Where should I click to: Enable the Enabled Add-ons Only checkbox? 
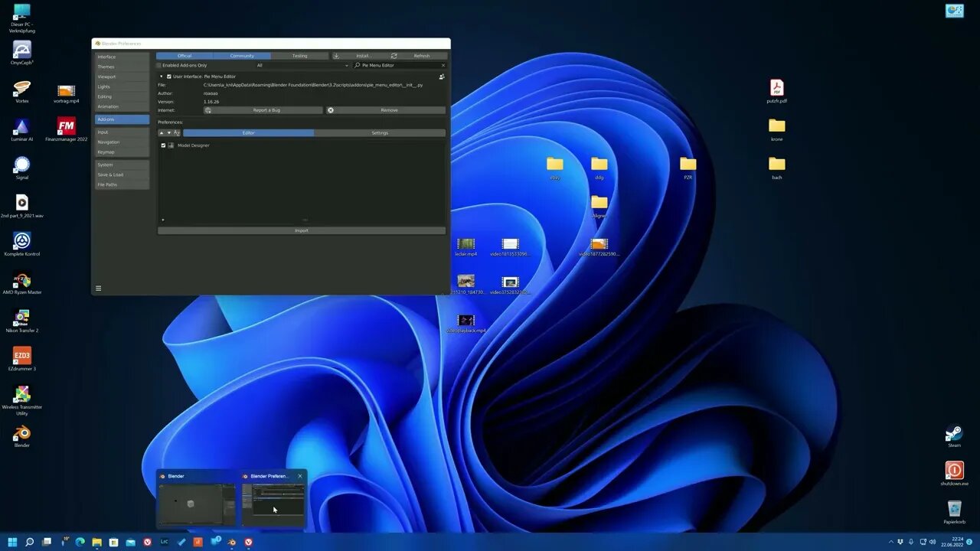(160, 65)
